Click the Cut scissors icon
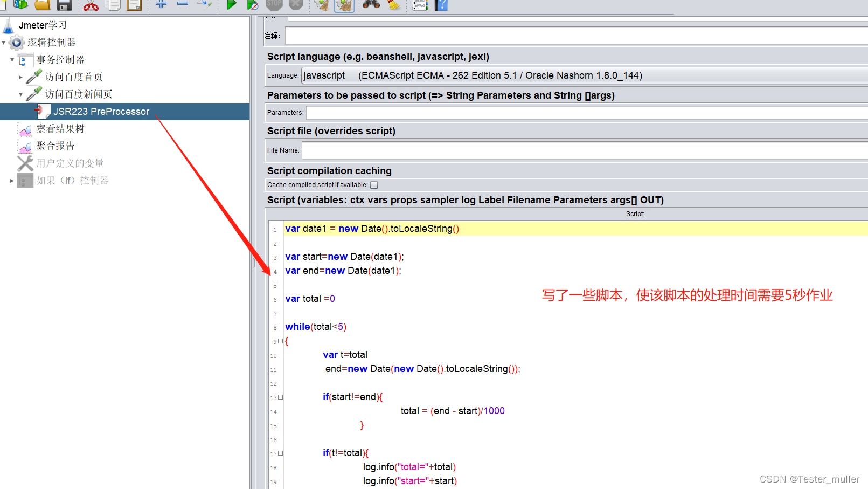Screen dimensions: 868x489 pyautogui.click(x=91, y=5)
